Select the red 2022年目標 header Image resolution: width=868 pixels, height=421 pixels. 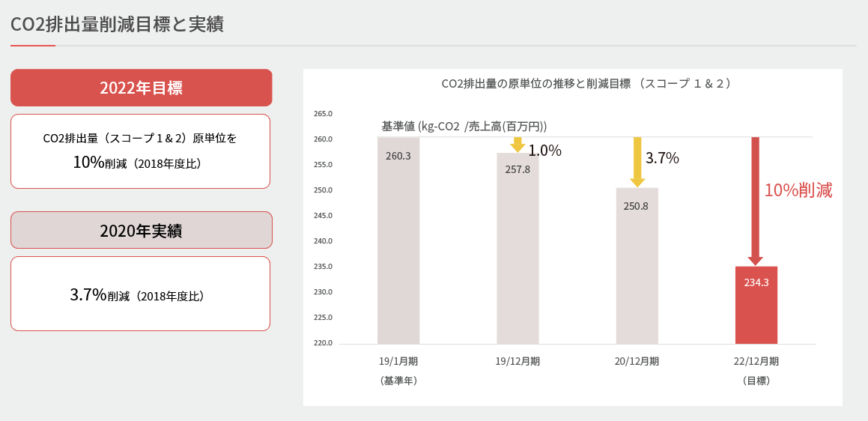click(141, 88)
